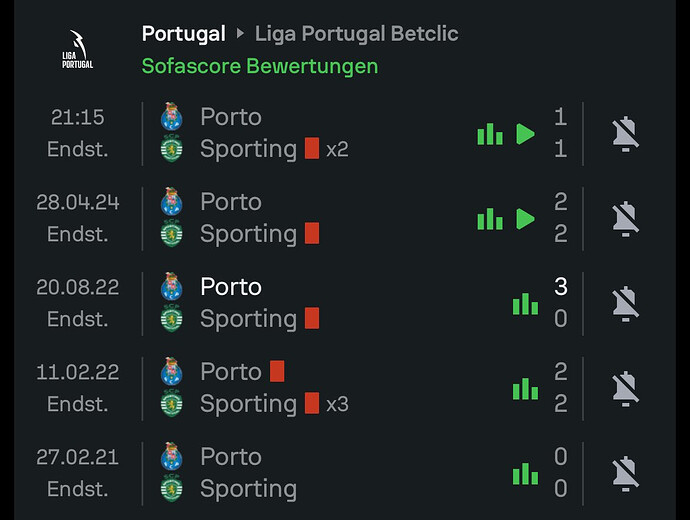
Task: Open statistics icon for 27.02.21 match
Action: 525,474
